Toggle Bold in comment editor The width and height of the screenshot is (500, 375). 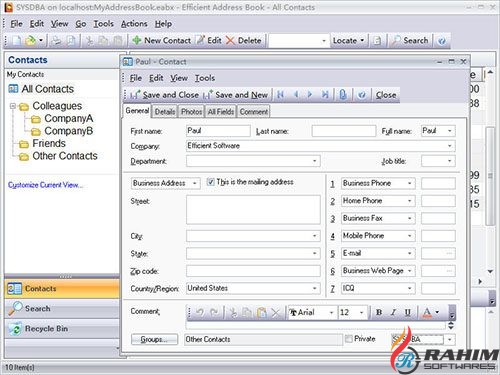[379, 312]
